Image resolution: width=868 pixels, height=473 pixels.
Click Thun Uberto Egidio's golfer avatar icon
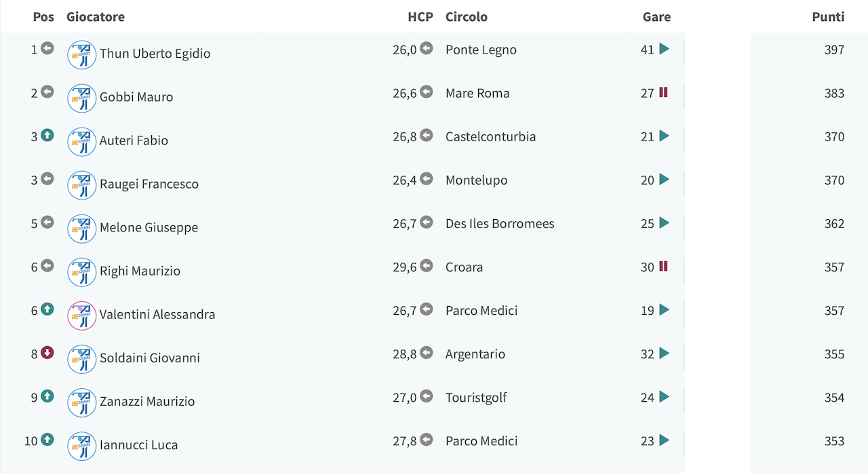tap(82, 55)
